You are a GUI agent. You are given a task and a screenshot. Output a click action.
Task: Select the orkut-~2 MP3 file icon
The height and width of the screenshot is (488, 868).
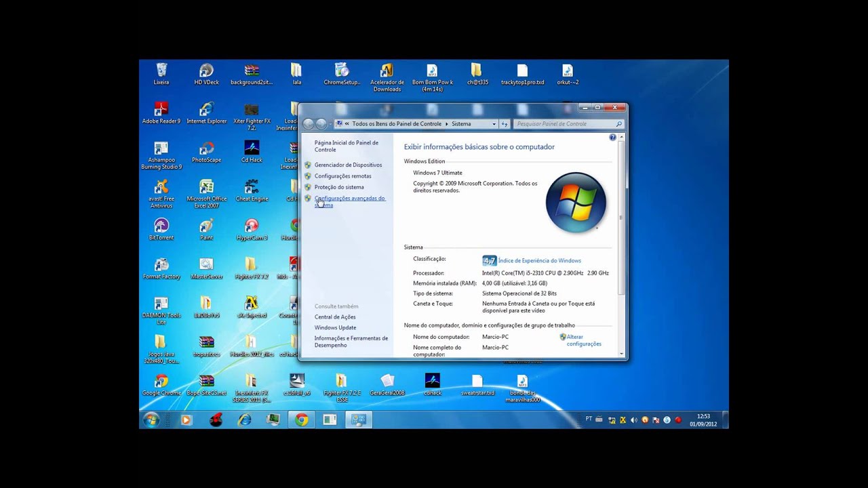[x=568, y=74]
